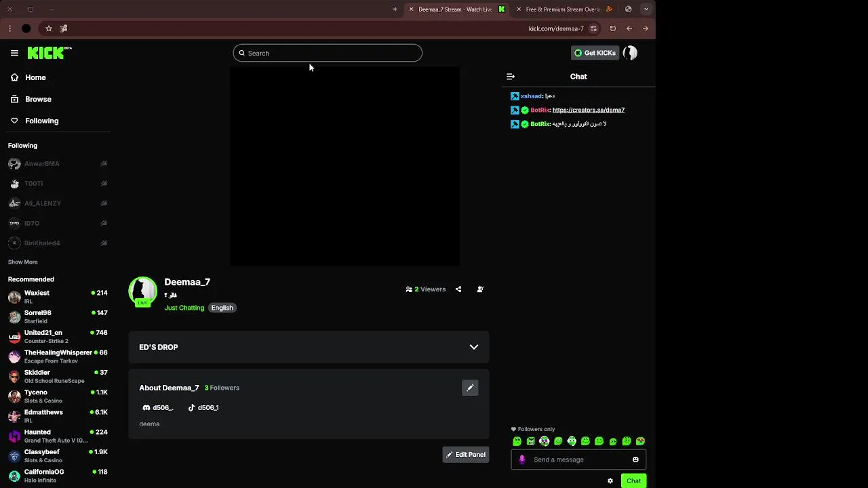This screenshot has width=868, height=488.
Task: Open ID7O offline channel
Action: point(57,223)
